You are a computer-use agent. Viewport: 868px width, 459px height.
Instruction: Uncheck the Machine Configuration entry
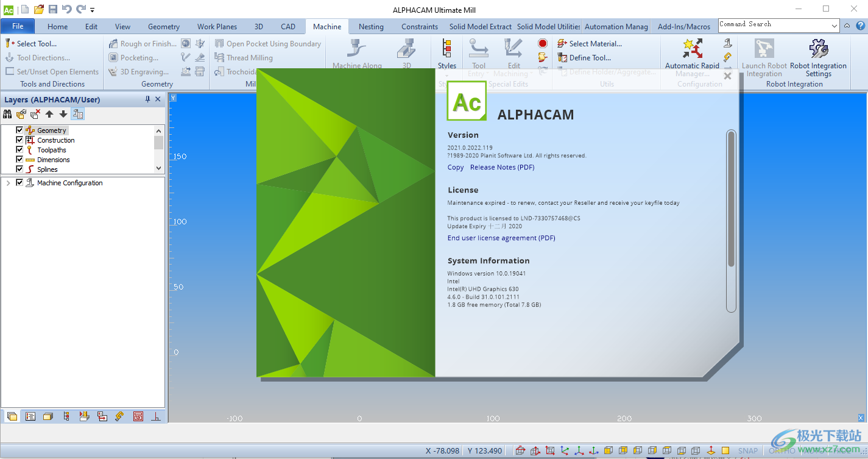tap(19, 182)
